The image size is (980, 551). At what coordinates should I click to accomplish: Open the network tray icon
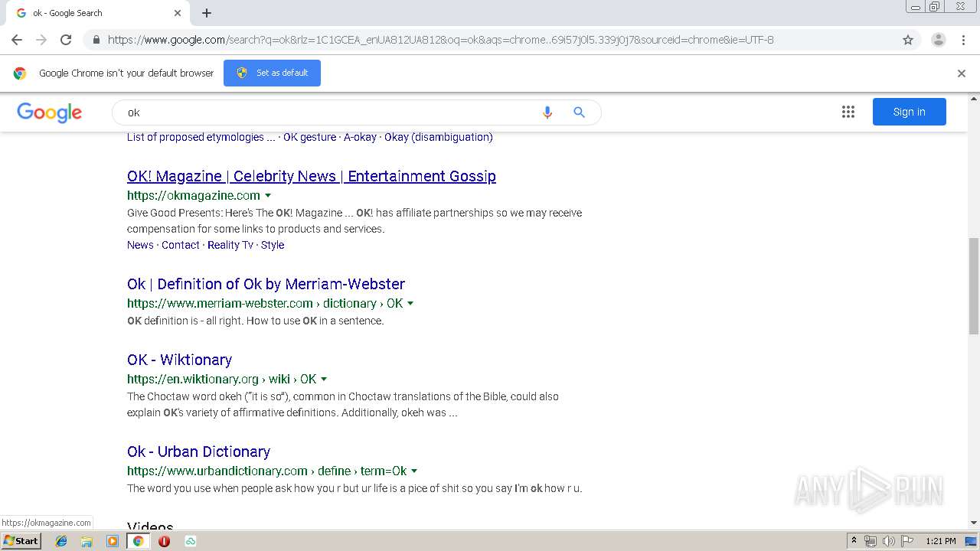[871, 541]
